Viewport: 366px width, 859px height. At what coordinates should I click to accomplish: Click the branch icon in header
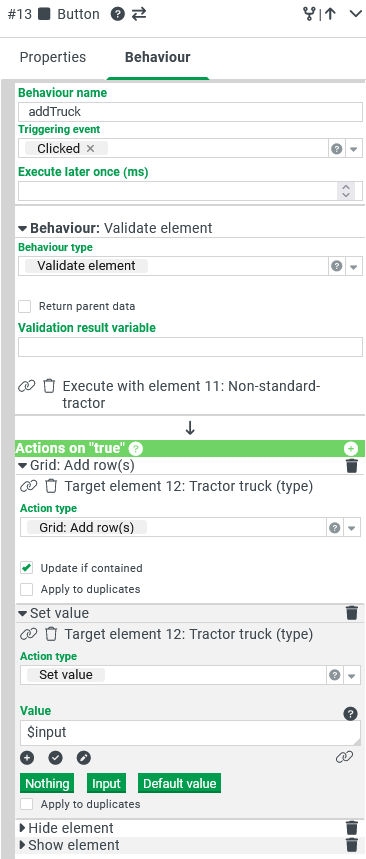310,14
